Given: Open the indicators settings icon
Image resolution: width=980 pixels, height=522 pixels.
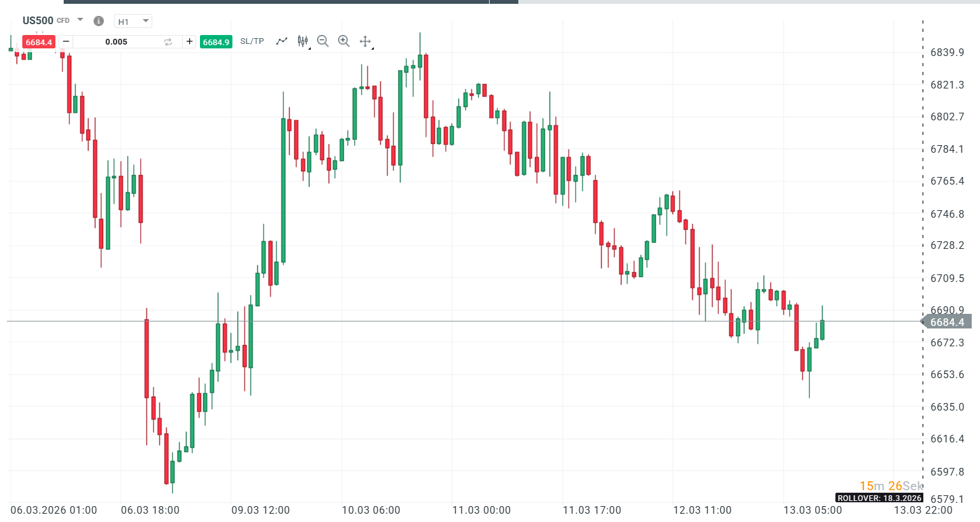Looking at the screenshot, I should 302,41.
